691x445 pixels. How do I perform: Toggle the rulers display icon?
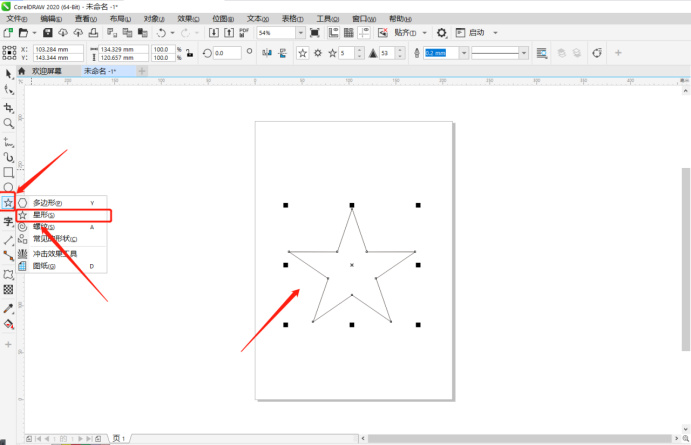(x=334, y=33)
